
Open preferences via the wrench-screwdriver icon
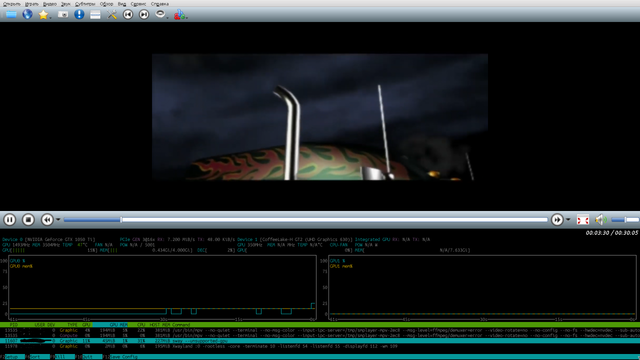(111, 15)
